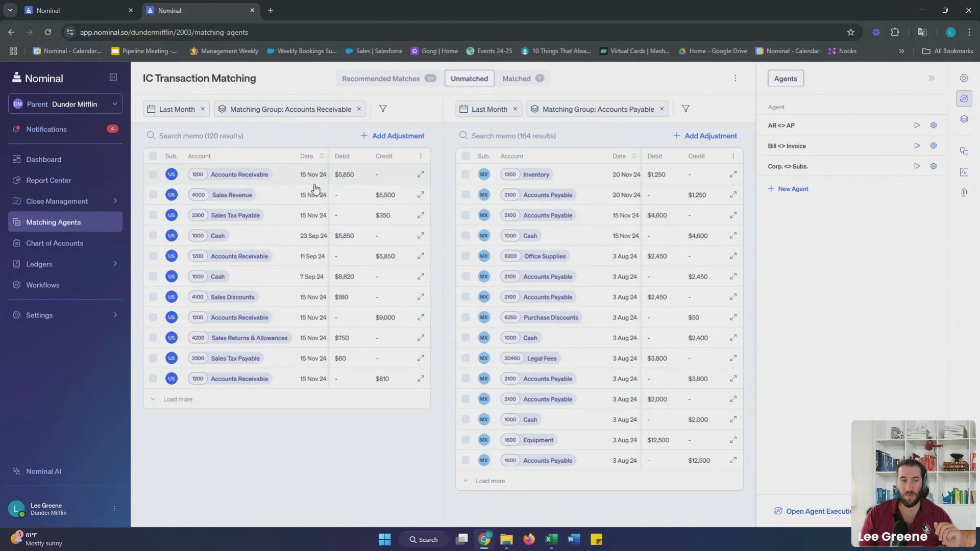Run the Bill <> Invoice agent
The image size is (980, 551).
(x=917, y=145)
